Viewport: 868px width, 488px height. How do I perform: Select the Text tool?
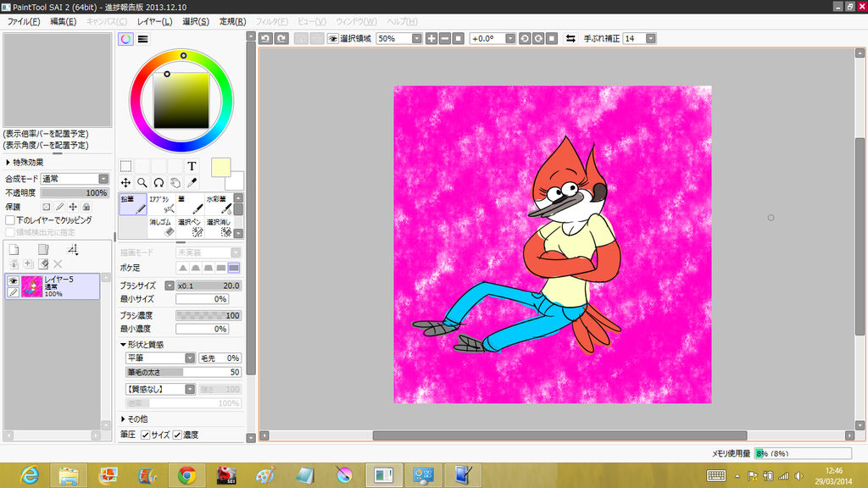[x=192, y=166]
